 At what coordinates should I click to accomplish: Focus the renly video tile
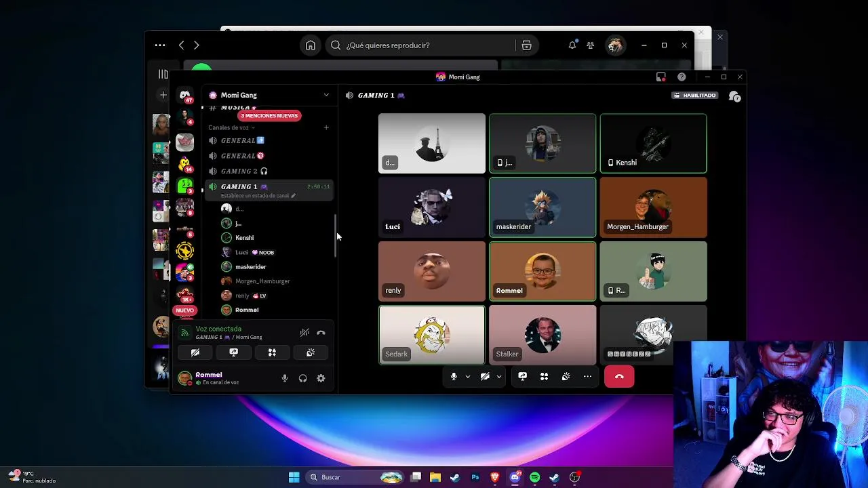(x=432, y=271)
